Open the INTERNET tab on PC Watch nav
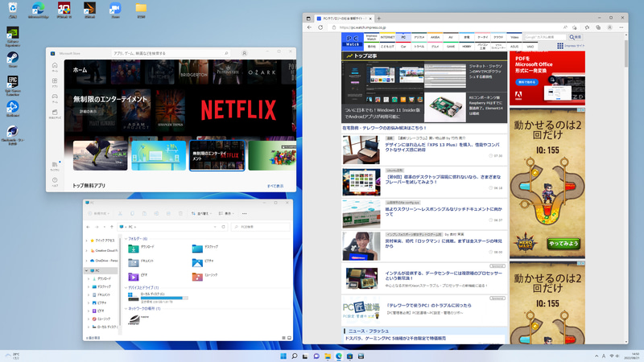 [387, 37]
